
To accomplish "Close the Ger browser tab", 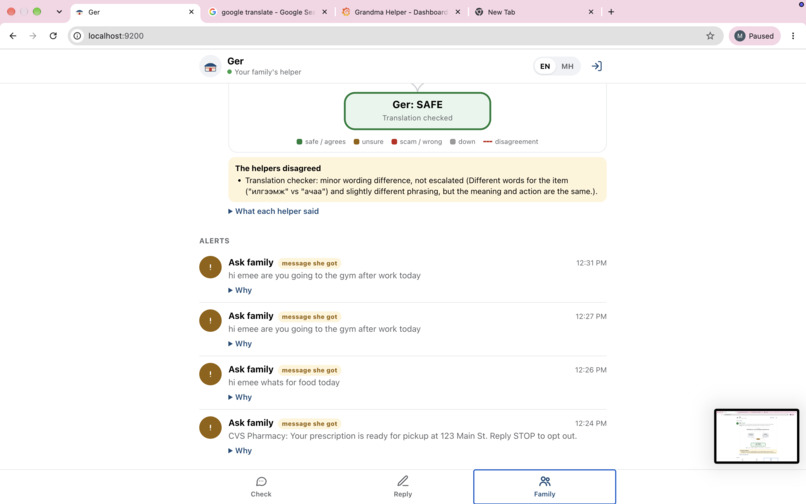I will [191, 12].
